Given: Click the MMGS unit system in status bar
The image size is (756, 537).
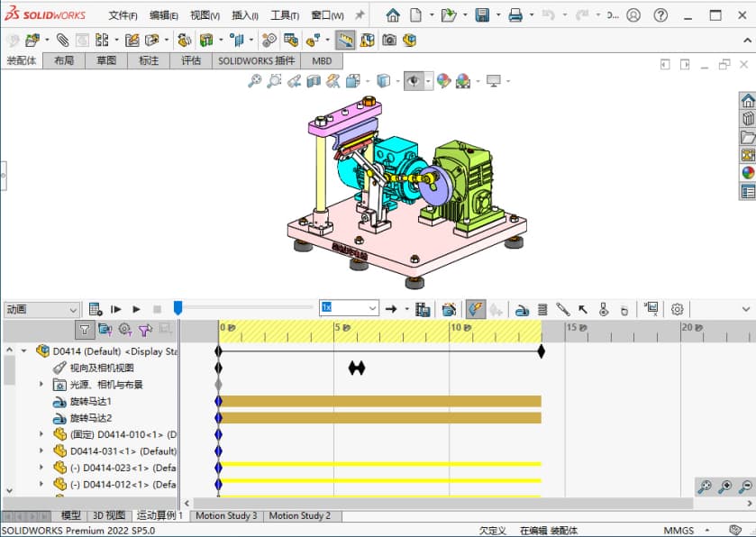Looking at the screenshot, I should click(x=679, y=531).
